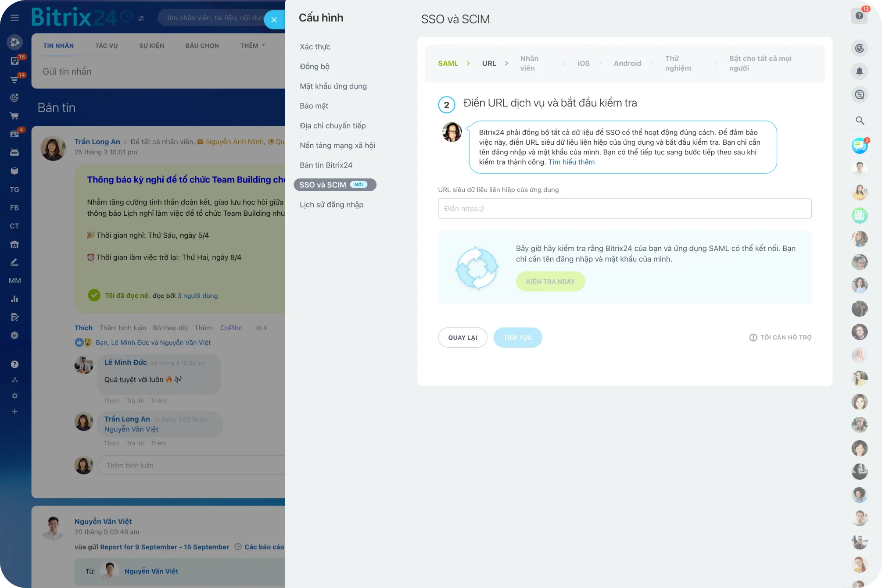Click the TIẾP TỤC button
Viewport: 882px width, 588px height.
tap(518, 338)
